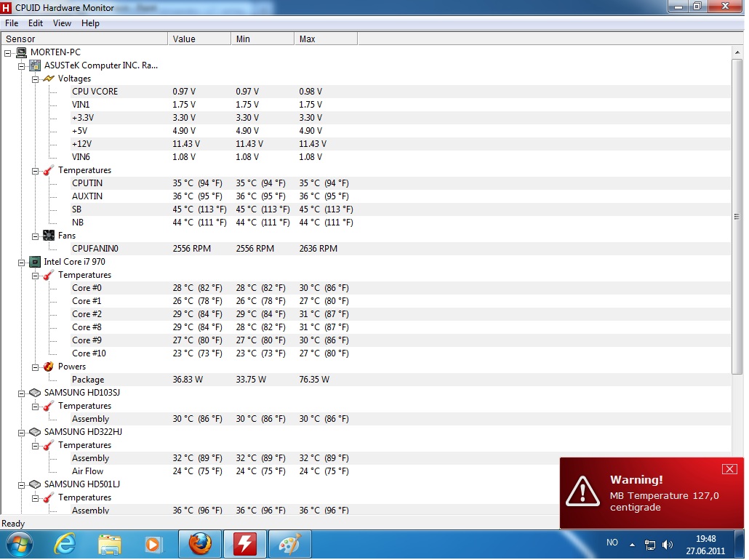Open the Windows Start menu
749x560 pixels.
(x=19, y=545)
